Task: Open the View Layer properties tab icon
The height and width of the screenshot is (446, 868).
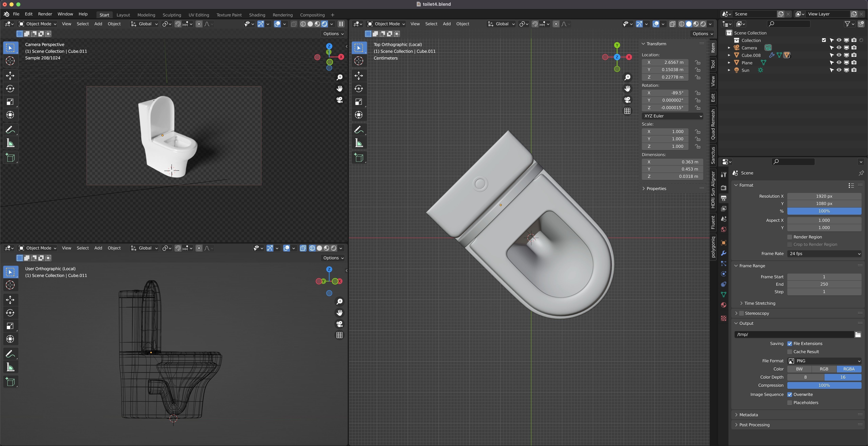Action: tap(723, 209)
